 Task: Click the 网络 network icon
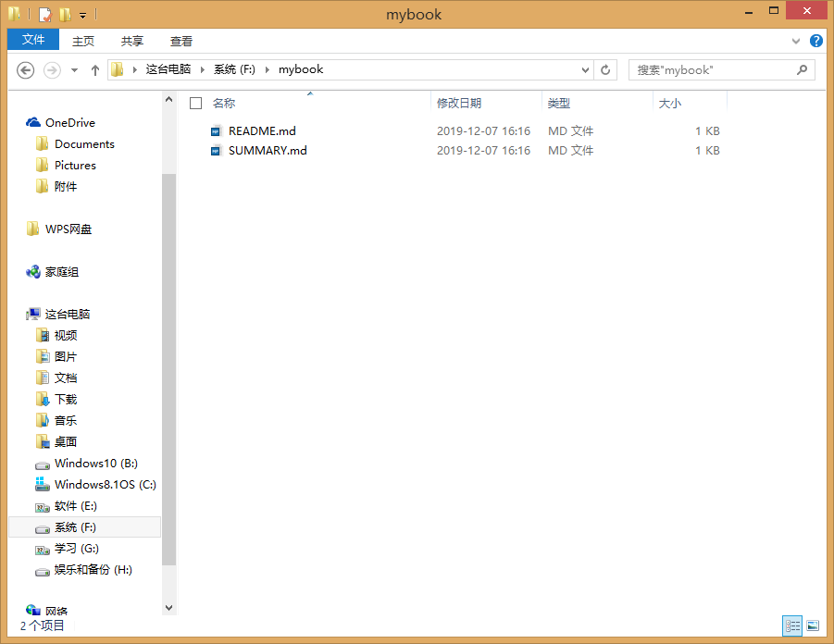pos(33,610)
